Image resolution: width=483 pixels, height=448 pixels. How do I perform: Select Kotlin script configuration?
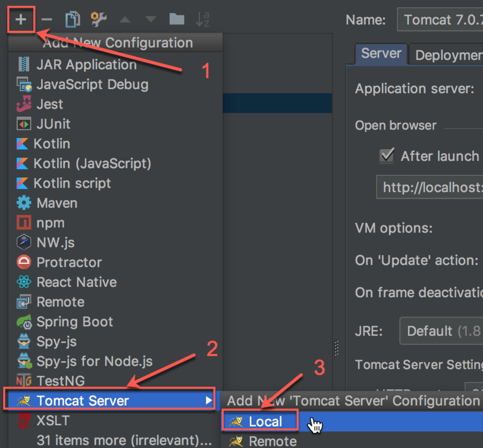[x=116, y=184]
